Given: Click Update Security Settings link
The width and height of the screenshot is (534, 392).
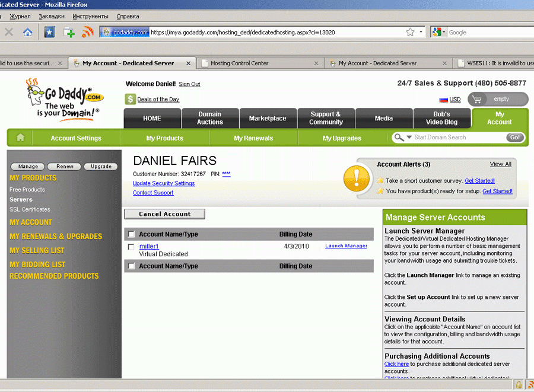Looking at the screenshot, I should (164, 183).
